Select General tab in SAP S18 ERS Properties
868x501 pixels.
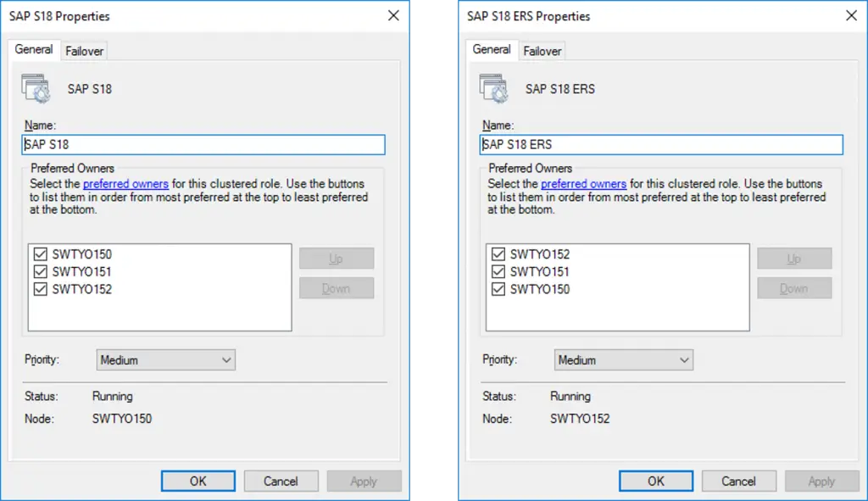492,49
